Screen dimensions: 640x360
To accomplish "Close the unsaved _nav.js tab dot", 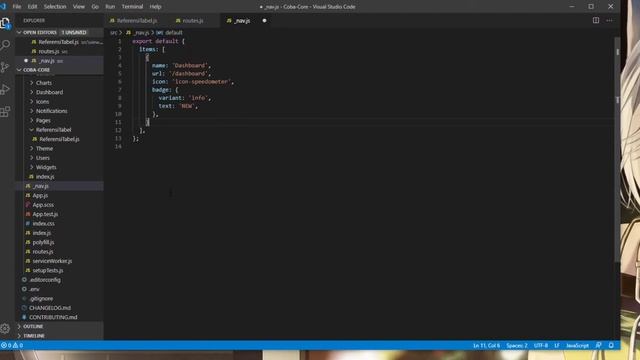I will tap(264, 20).
